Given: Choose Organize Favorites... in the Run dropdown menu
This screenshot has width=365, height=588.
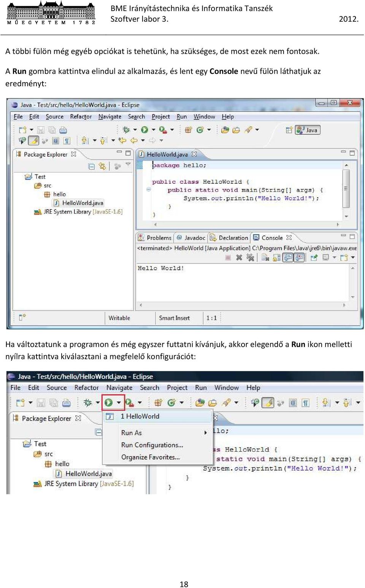Looking at the screenshot, I should click(151, 457).
